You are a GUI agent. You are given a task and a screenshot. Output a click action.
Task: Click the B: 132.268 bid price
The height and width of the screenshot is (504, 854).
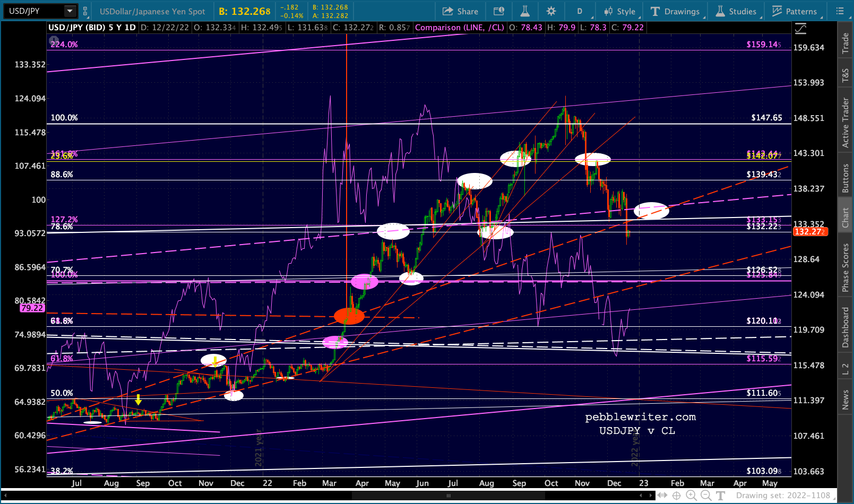point(245,11)
